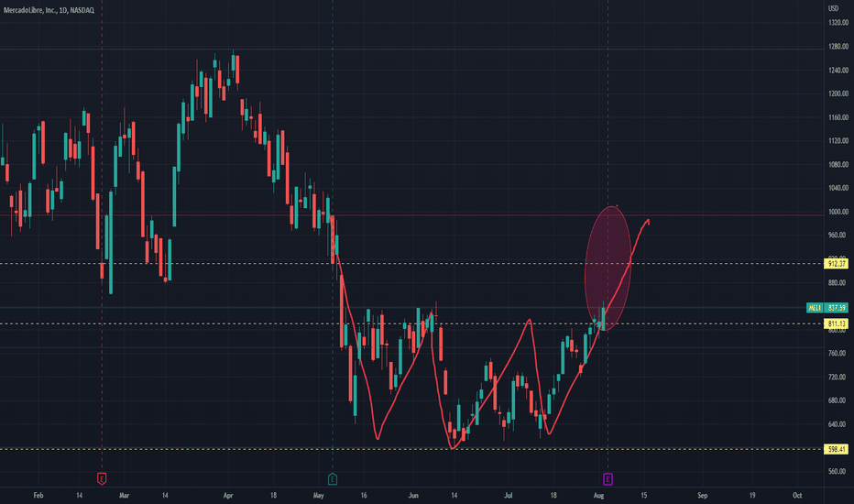The width and height of the screenshot is (854, 504).
Task: Click the Oct date axis label
Action: pyautogui.click(x=797, y=495)
